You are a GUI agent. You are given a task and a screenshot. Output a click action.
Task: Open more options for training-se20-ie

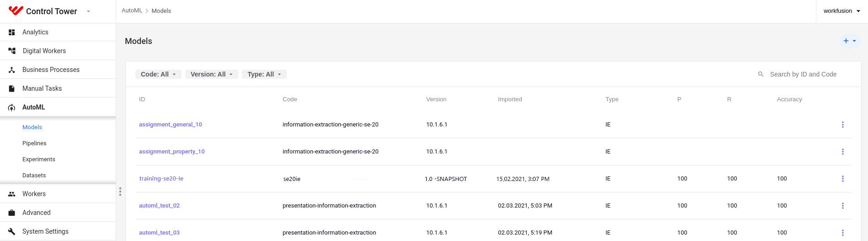pos(843,179)
